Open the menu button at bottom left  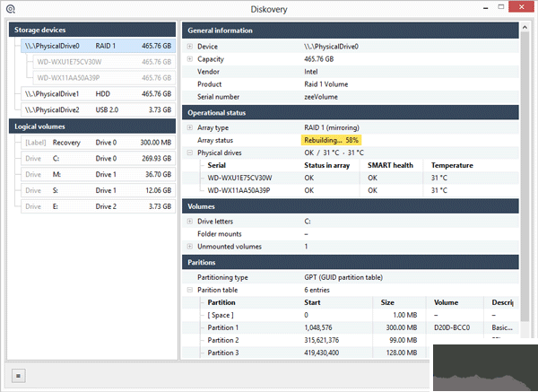[x=18, y=375]
